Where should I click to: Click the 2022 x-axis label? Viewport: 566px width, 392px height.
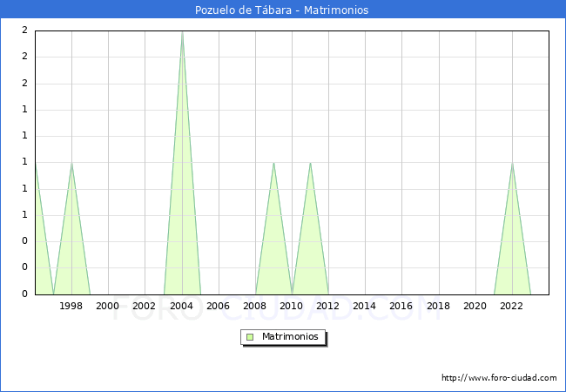(x=512, y=306)
